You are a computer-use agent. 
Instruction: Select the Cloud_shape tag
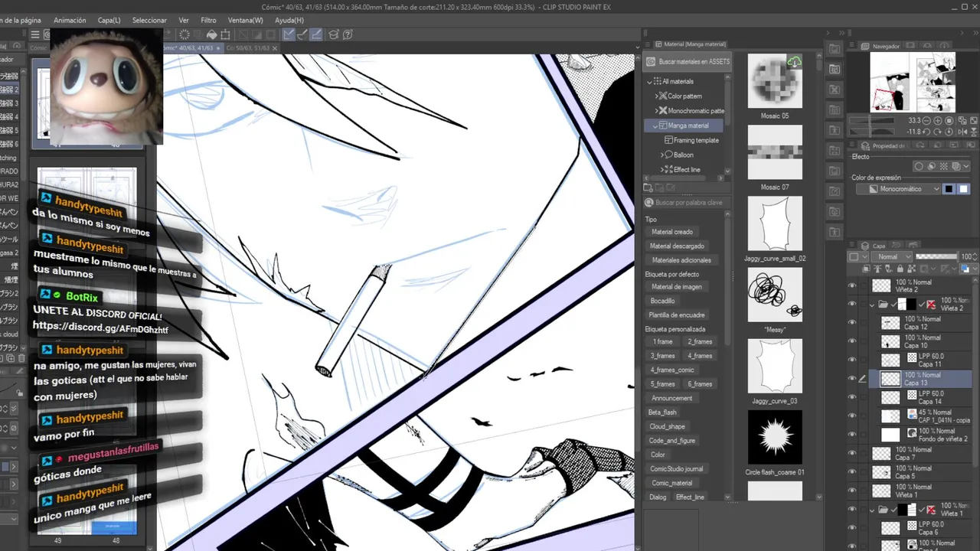point(667,426)
